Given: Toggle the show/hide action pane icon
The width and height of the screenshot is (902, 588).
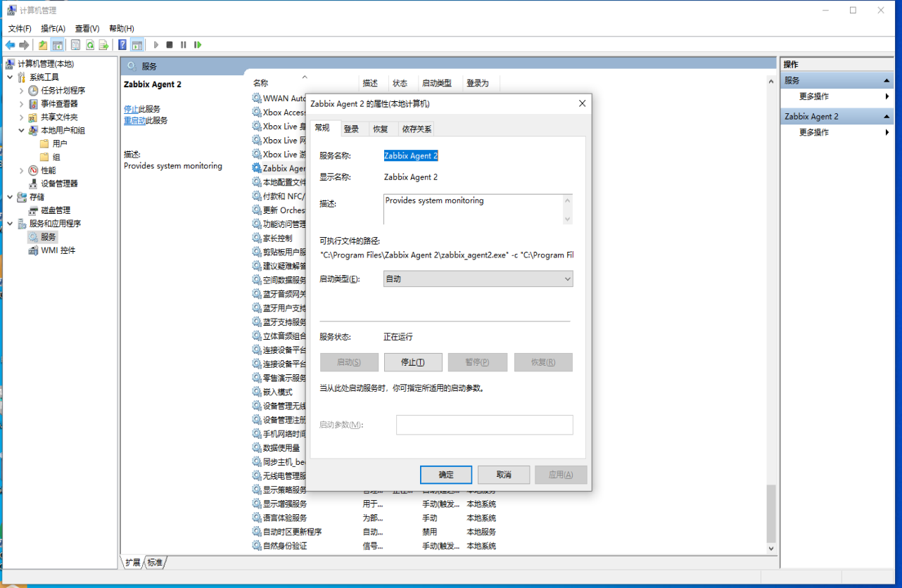Looking at the screenshot, I should point(137,45).
